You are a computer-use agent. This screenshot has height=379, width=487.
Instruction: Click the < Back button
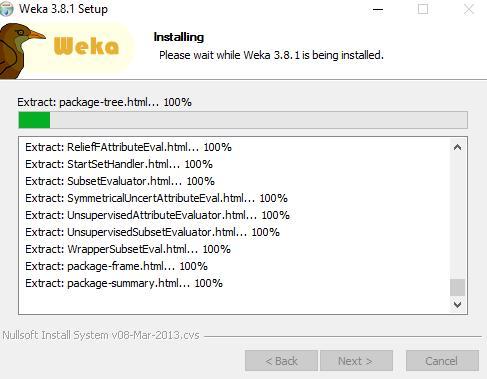281,361
